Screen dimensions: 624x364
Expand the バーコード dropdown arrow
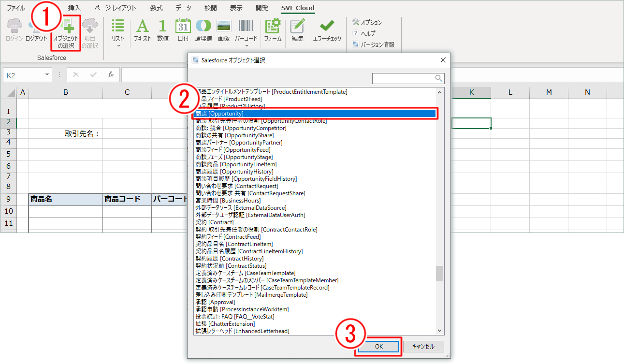point(246,46)
